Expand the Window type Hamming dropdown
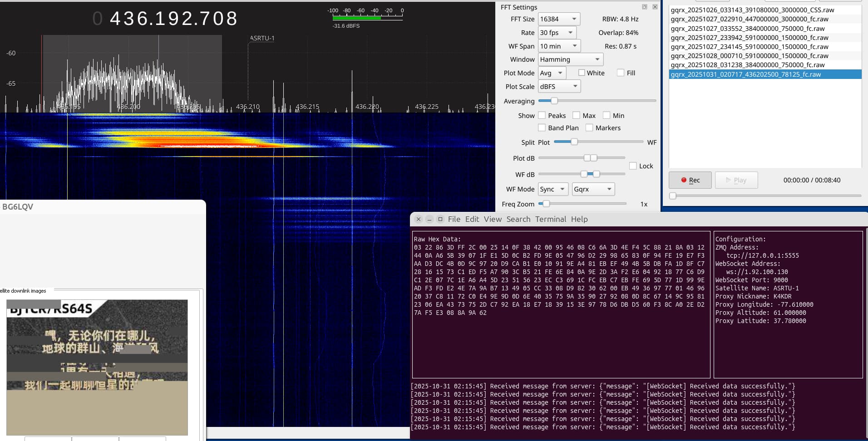 tap(570, 59)
